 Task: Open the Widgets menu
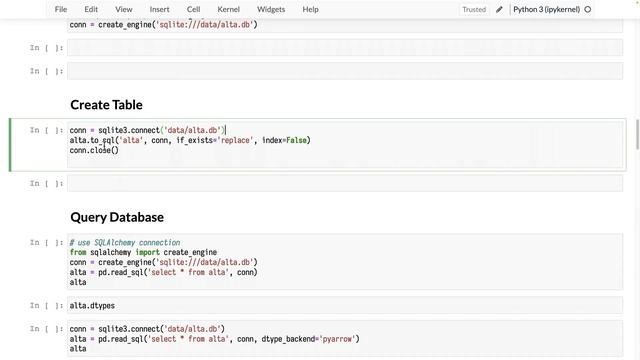coord(271,9)
